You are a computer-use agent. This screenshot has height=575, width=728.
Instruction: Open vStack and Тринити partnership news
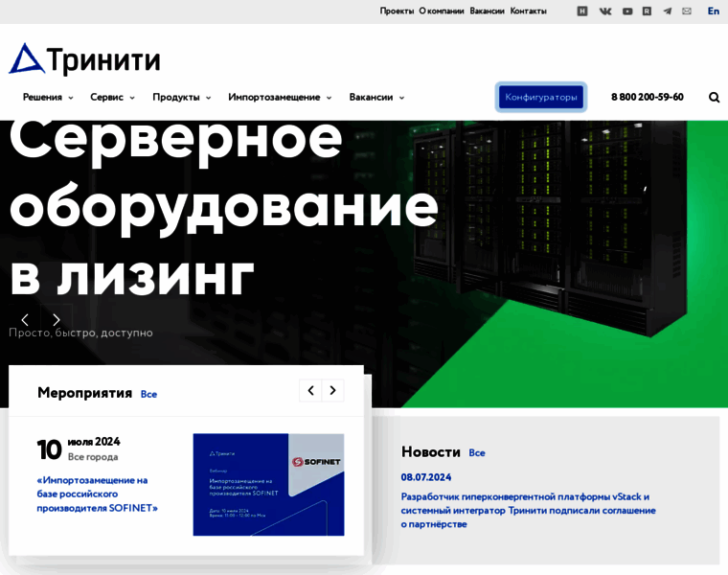pos(529,511)
